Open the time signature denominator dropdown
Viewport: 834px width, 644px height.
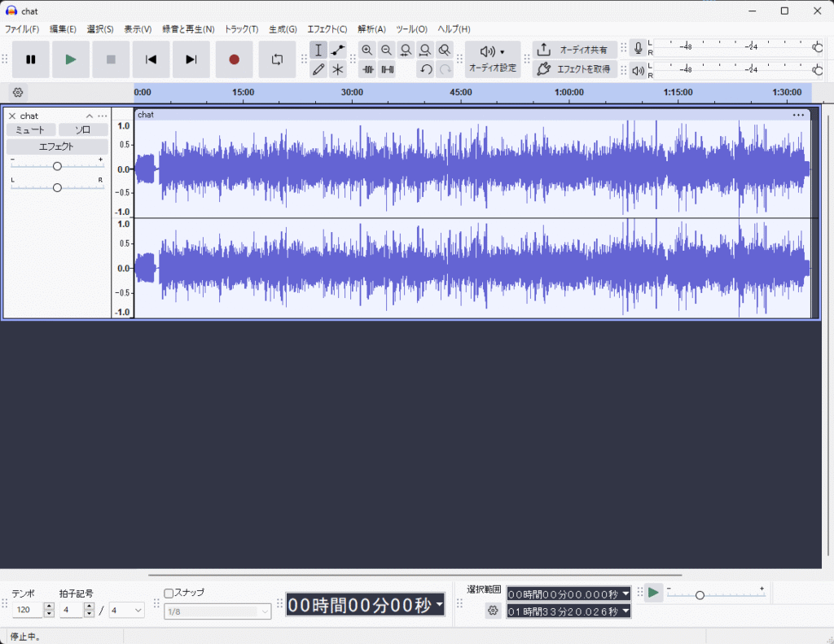[x=126, y=610]
